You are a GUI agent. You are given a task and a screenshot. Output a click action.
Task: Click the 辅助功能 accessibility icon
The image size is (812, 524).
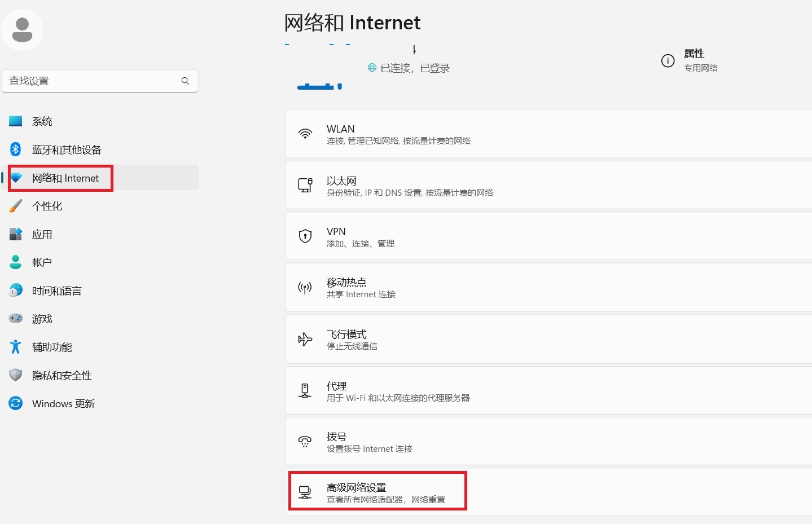point(15,346)
